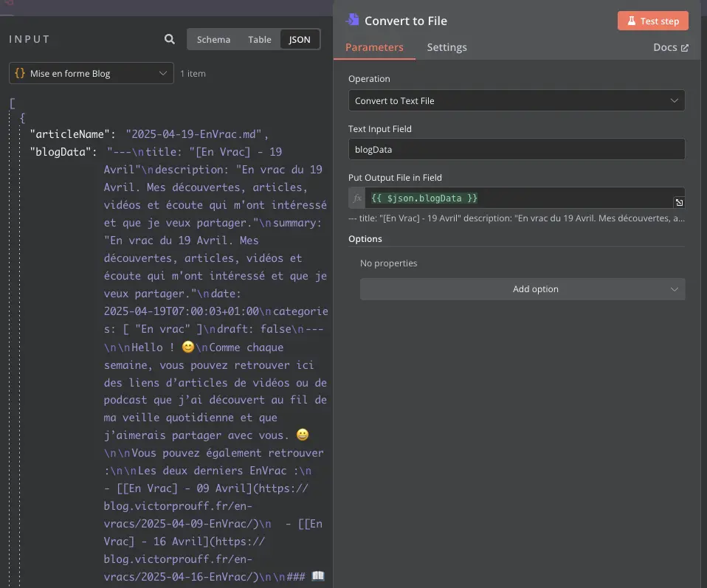The width and height of the screenshot is (707, 588).
Task: Click the 1 item count label
Action: [x=193, y=74]
